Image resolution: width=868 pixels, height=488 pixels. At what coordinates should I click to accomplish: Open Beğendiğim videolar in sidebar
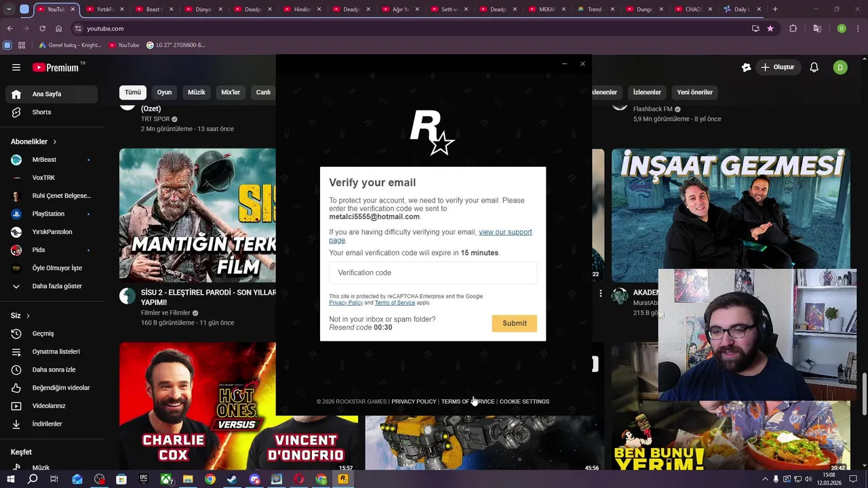[51, 388]
